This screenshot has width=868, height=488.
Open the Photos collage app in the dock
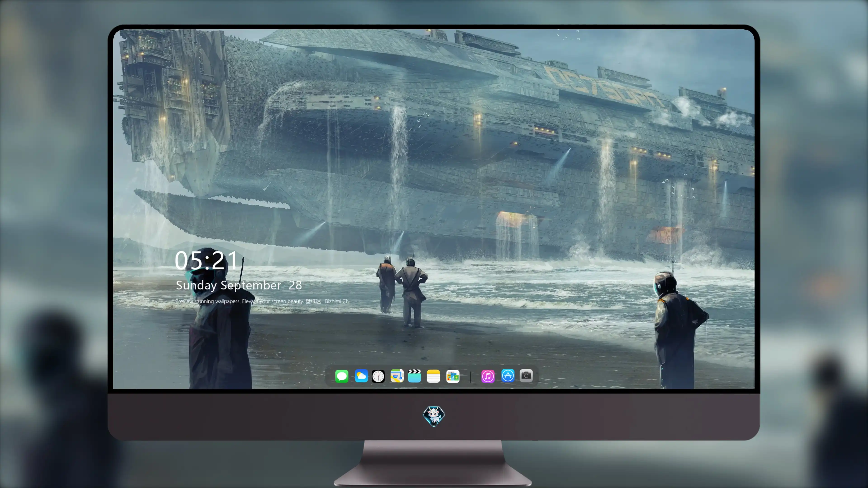pyautogui.click(x=453, y=376)
